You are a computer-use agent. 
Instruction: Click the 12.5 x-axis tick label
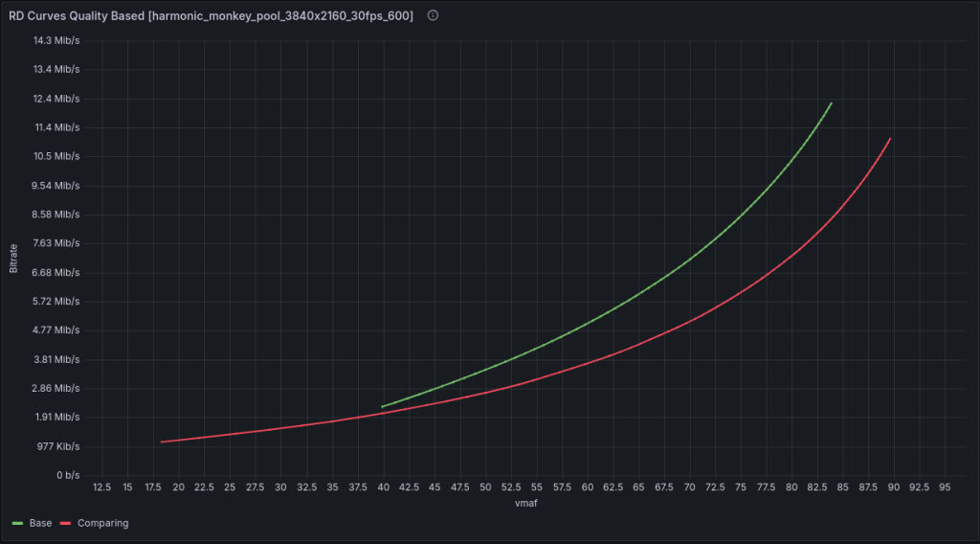tap(102, 487)
